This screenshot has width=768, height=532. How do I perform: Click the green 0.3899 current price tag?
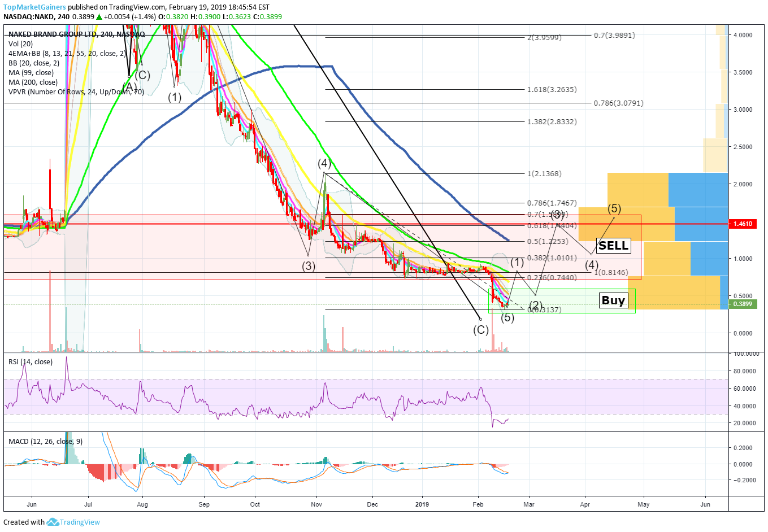pyautogui.click(x=743, y=304)
